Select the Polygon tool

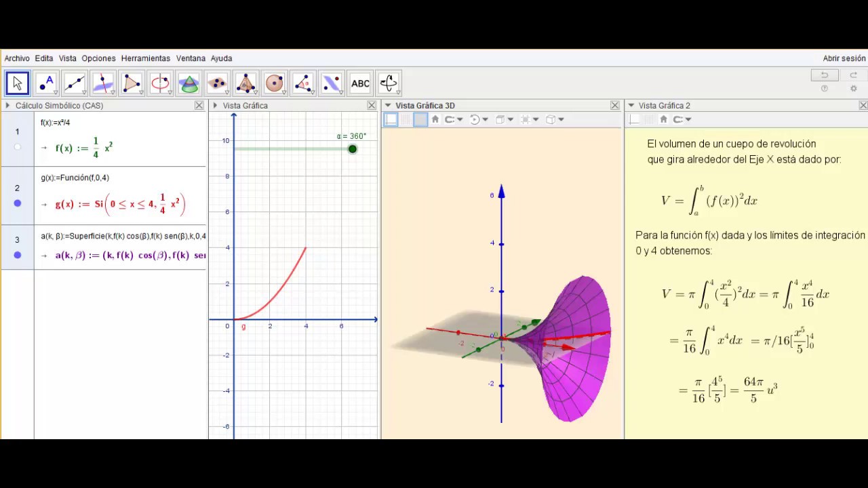click(x=132, y=83)
